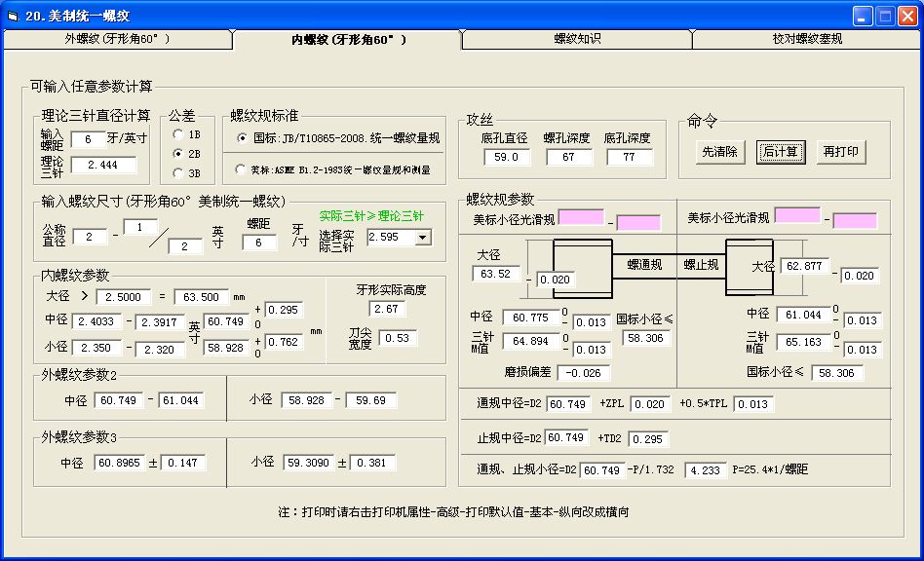Click the 先清除 button

coord(719,152)
